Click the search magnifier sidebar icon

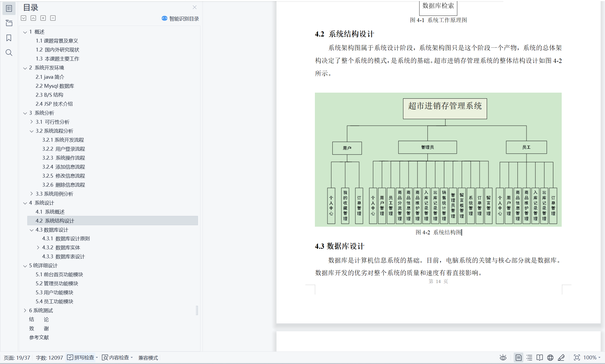pyautogui.click(x=9, y=53)
